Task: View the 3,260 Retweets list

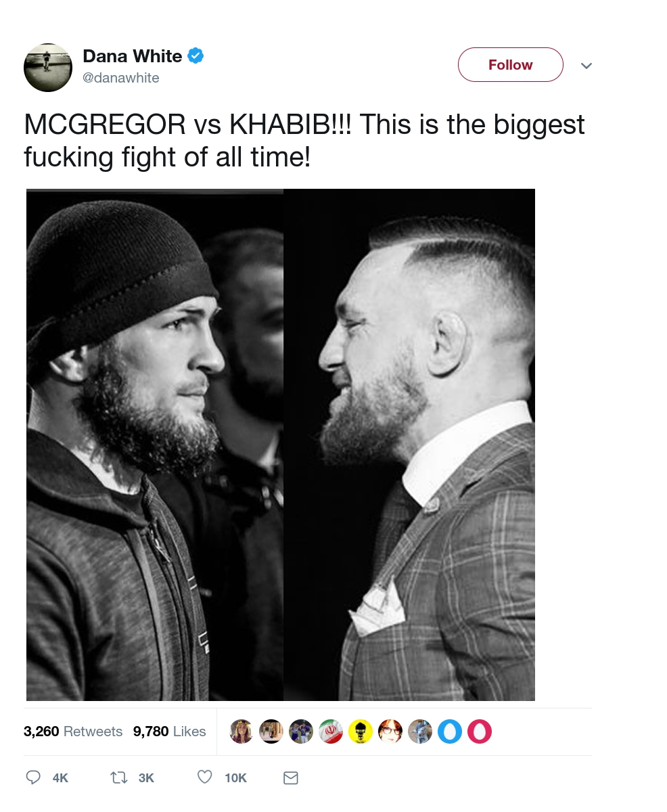Action: [x=73, y=731]
